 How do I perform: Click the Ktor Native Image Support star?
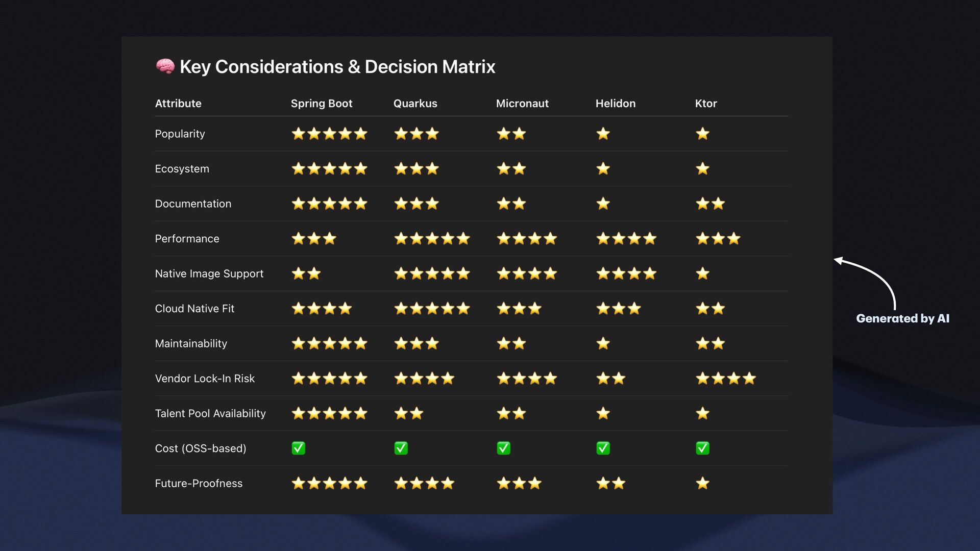coord(702,273)
